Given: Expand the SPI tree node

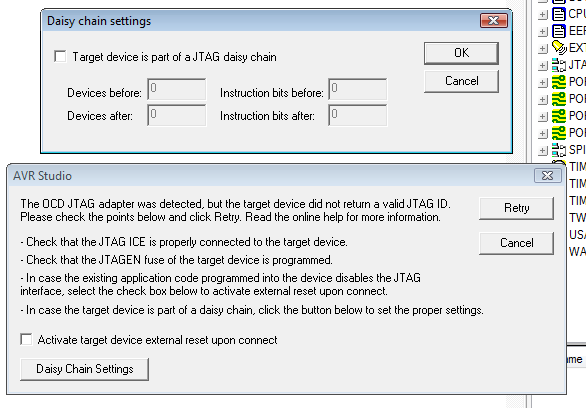Looking at the screenshot, I should tap(543, 151).
